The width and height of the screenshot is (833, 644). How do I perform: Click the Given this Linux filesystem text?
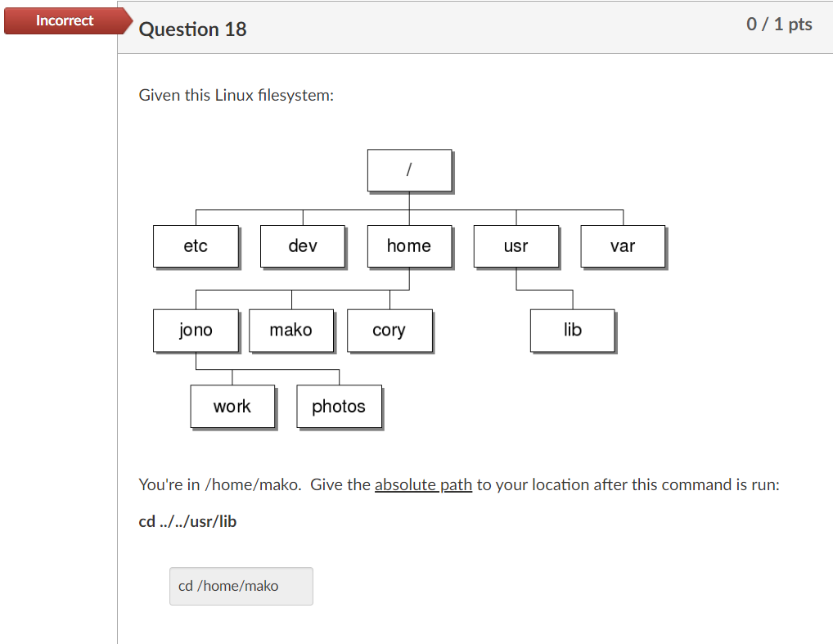pyautogui.click(x=236, y=95)
